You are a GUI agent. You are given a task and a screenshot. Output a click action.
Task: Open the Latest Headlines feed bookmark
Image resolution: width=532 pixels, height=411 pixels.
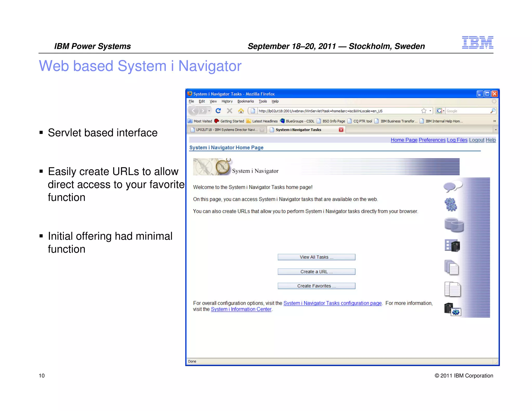(x=262, y=121)
